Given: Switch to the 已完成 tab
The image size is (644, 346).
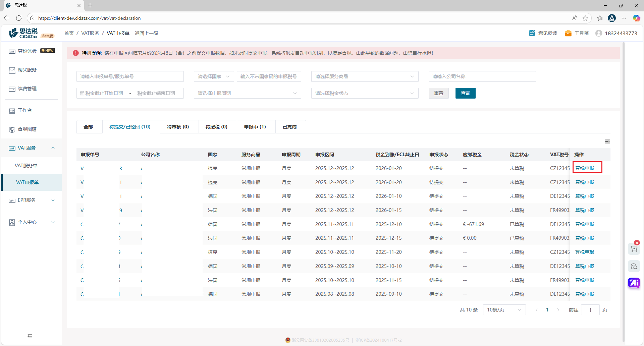Looking at the screenshot, I should click(x=289, y=127).
